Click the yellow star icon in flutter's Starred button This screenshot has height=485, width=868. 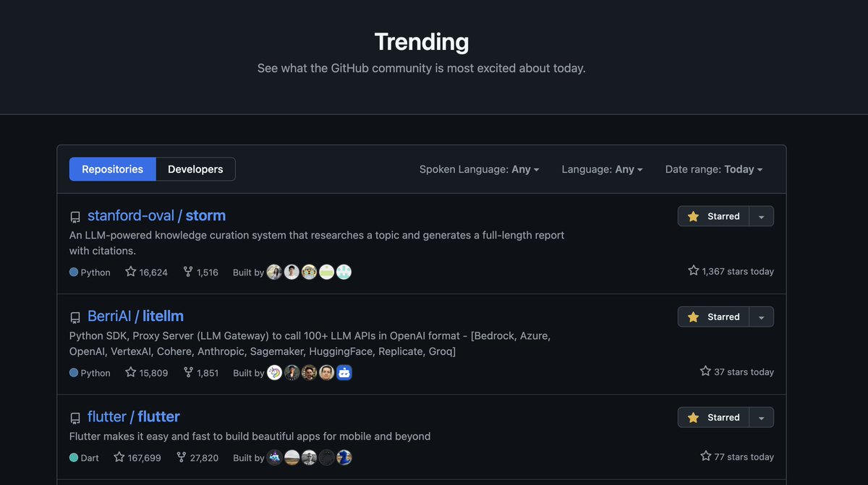(693, 417)
